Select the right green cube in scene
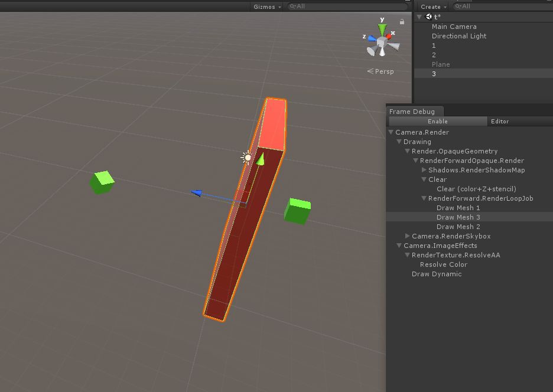This screenshot has height=392, width=553. point(297,211)
